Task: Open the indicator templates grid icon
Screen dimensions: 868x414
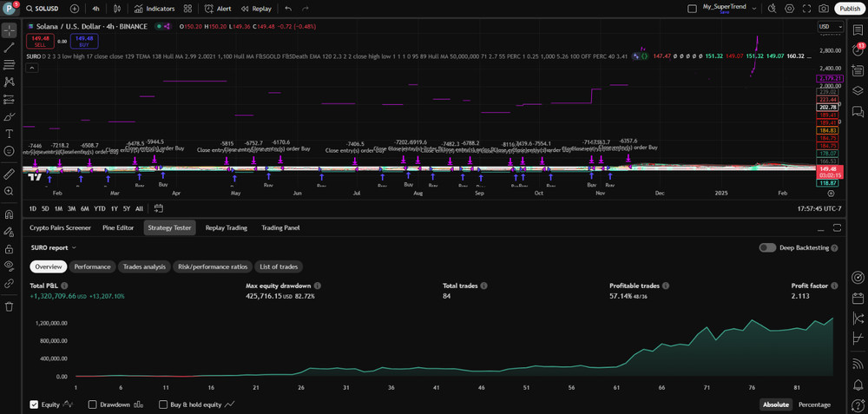Action: pos(188,9)
